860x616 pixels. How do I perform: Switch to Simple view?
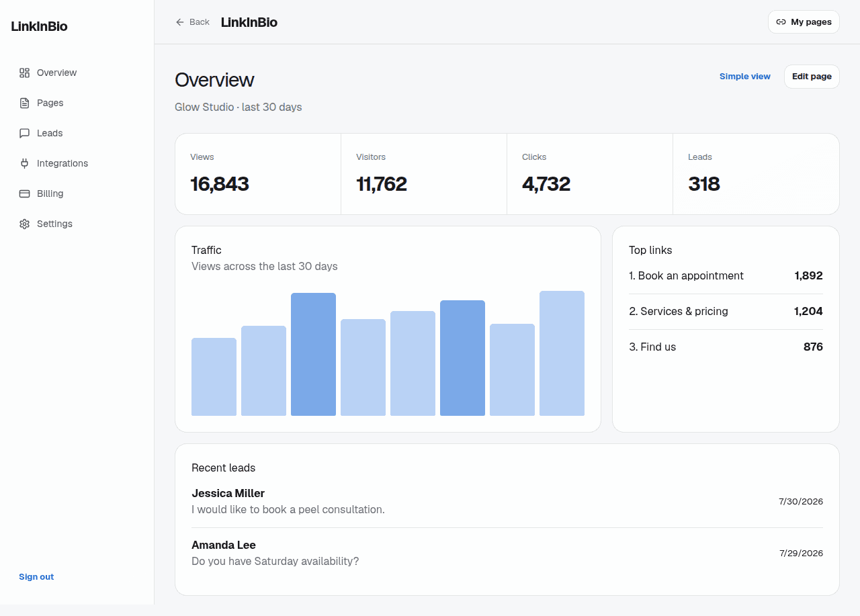click(x=745, y=77)
